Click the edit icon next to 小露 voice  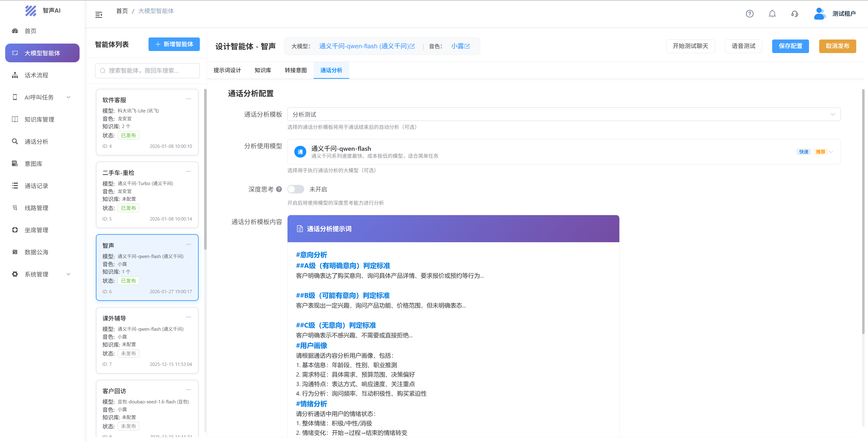pos(467,47)
